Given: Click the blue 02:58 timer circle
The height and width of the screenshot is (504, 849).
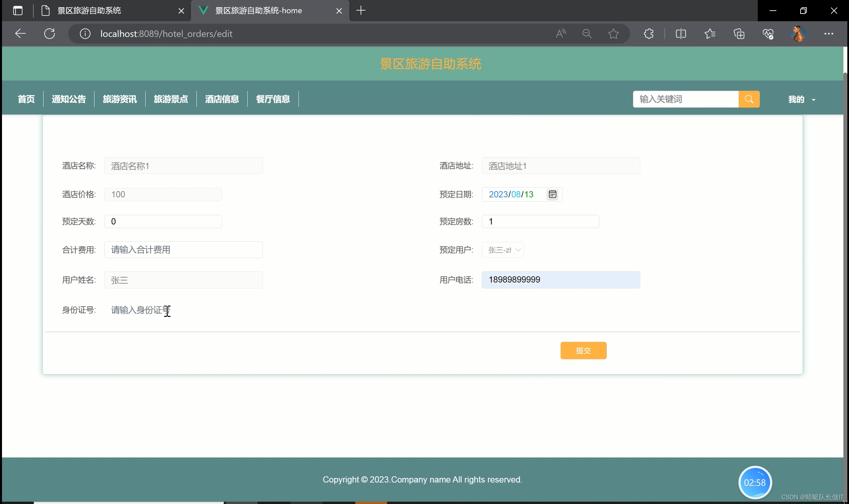Looking at the screenshot, I should pyautogui.click(x=754, y=482).
